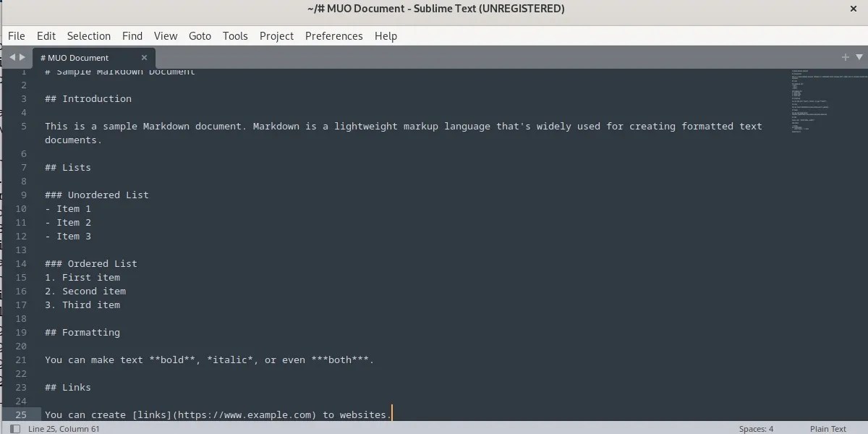Screen dimensions: 868x434
Task: Open the Project menu
Action: (276, 35)
